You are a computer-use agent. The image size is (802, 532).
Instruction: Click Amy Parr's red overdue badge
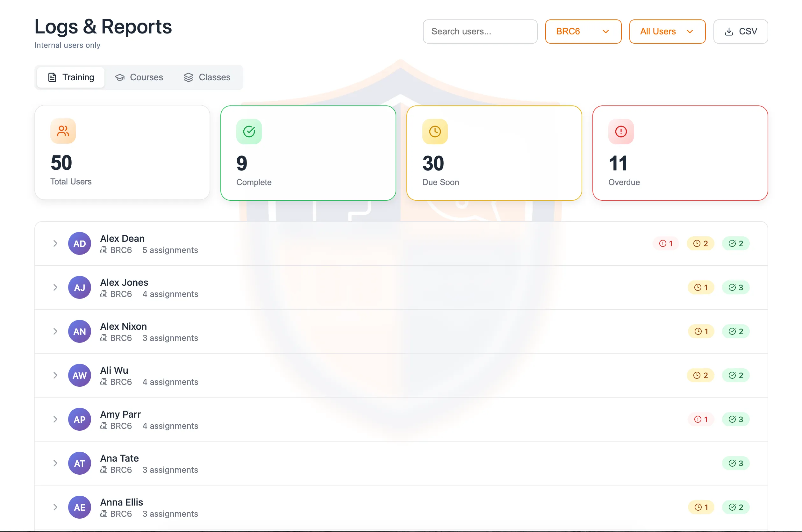tap(701, 419)
